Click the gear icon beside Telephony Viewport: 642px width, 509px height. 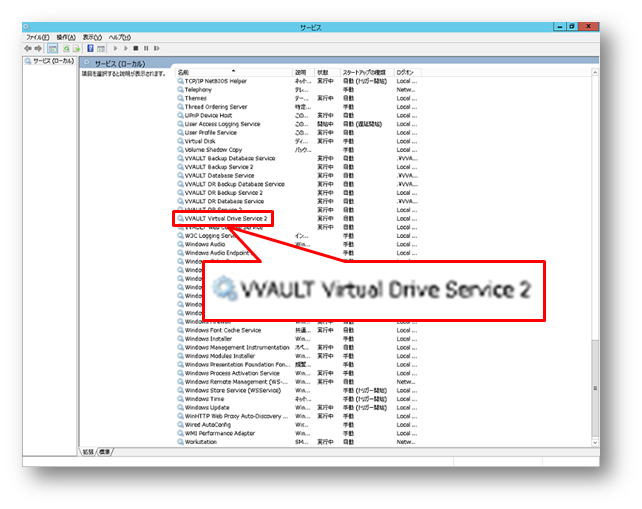pyautogui.click(x=180, y=90)
